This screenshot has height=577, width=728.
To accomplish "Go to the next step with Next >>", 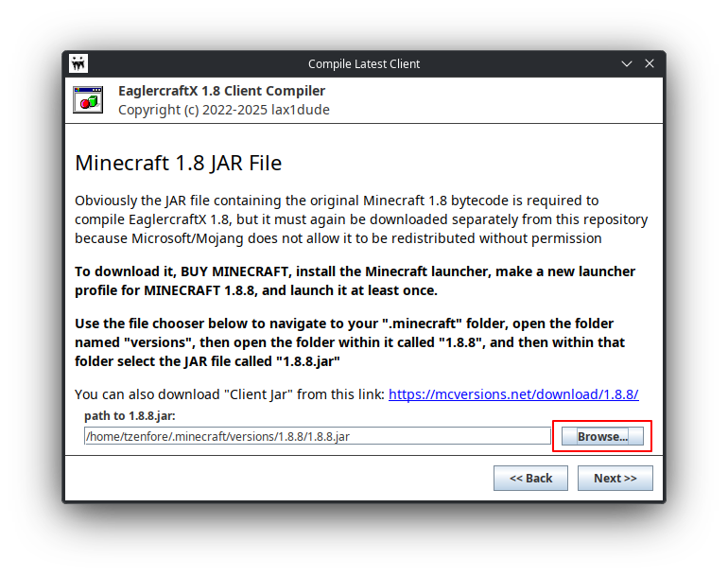I will pyautogui.click(x=615, y=478).
